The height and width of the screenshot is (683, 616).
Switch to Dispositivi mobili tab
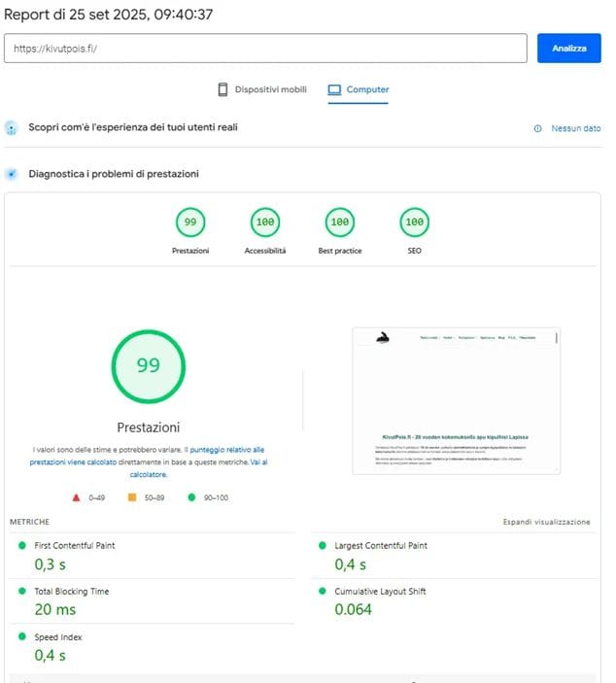(x=262, y=89)
